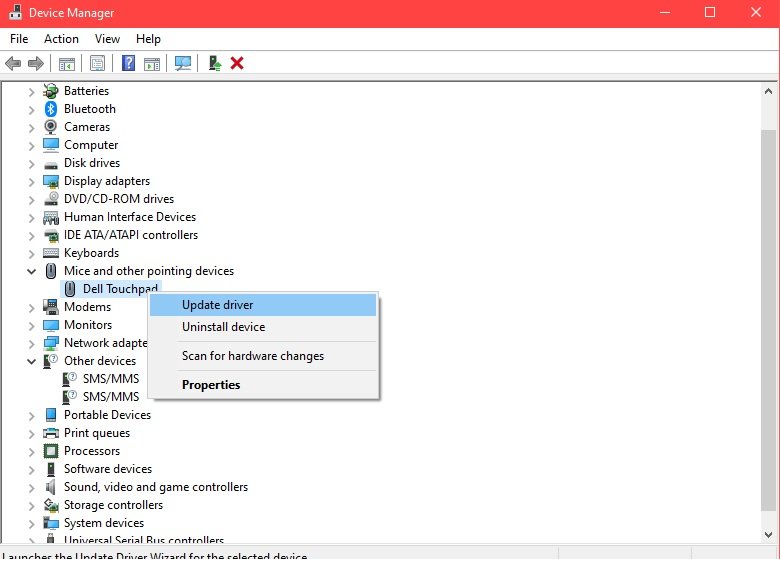Expand the Disk drives node

[31, 164]
